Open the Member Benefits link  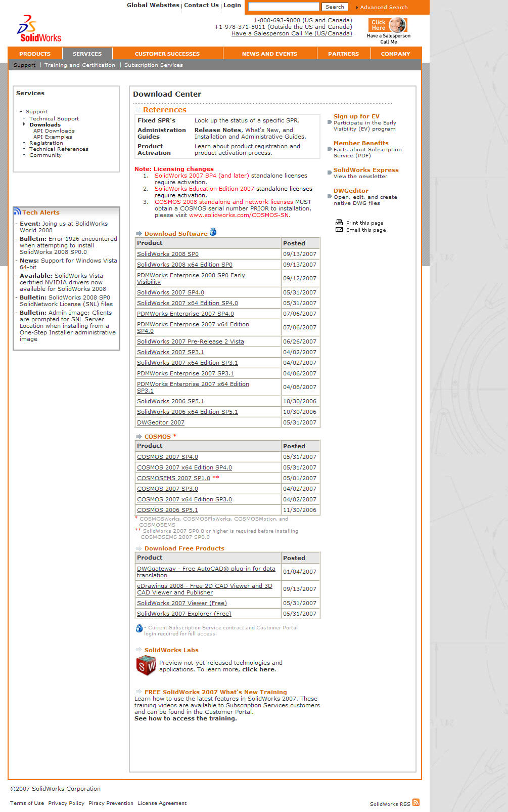point(361,143)
